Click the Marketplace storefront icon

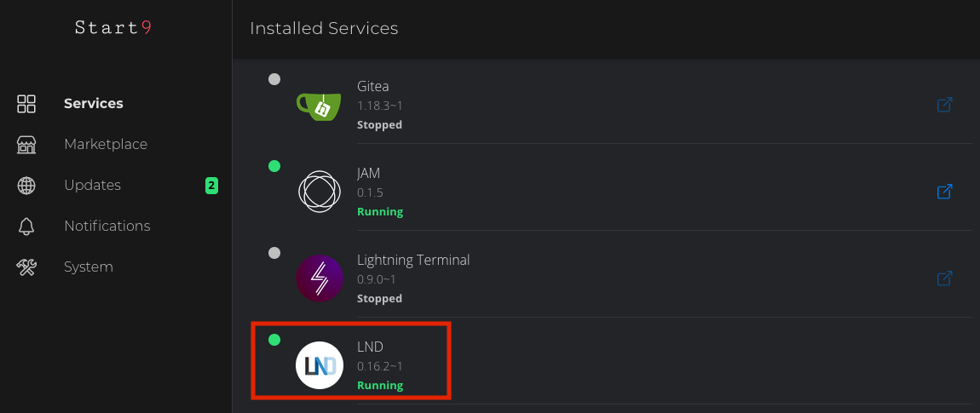(x=26, y=145)
